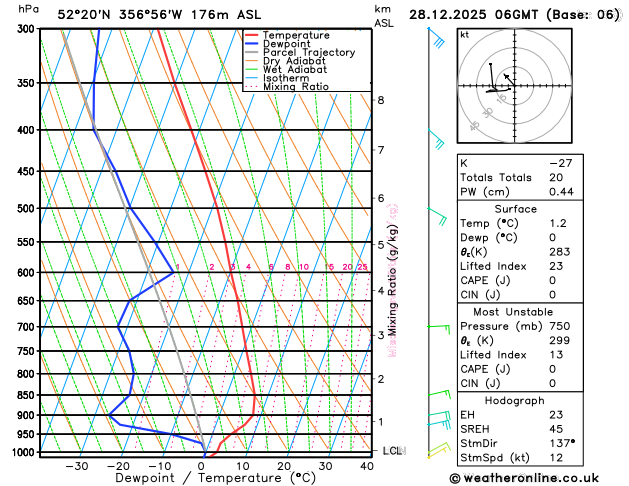
Task: Select the 'Parcel Trajectory' legend label
Action: click(309, 53)
